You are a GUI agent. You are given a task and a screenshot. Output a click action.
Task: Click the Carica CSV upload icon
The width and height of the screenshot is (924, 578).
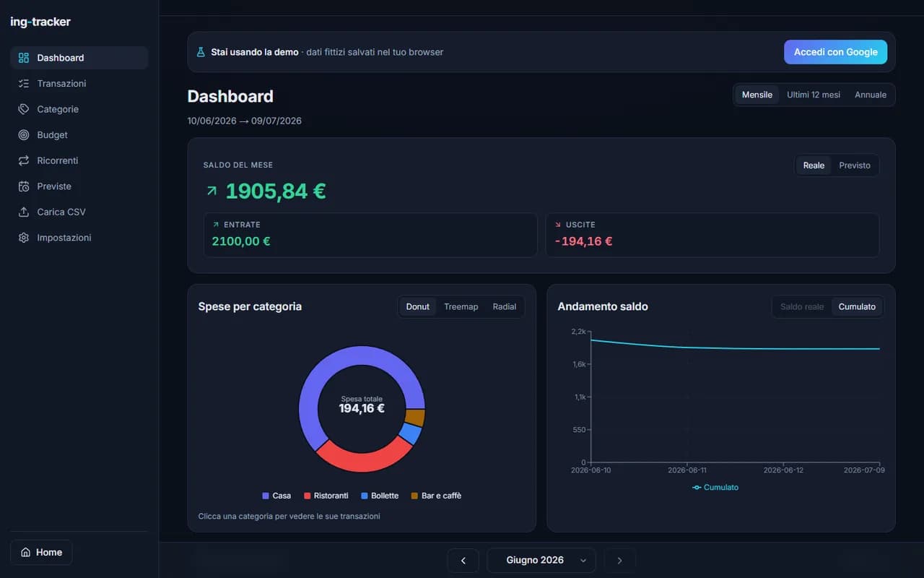(x=24, y=212)
